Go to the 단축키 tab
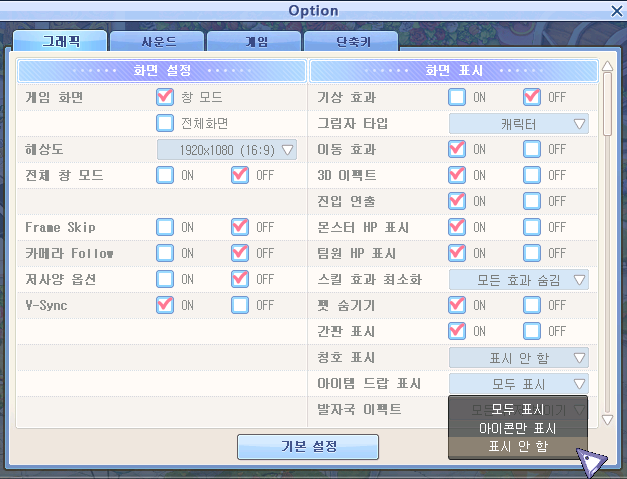 (351, 42)
